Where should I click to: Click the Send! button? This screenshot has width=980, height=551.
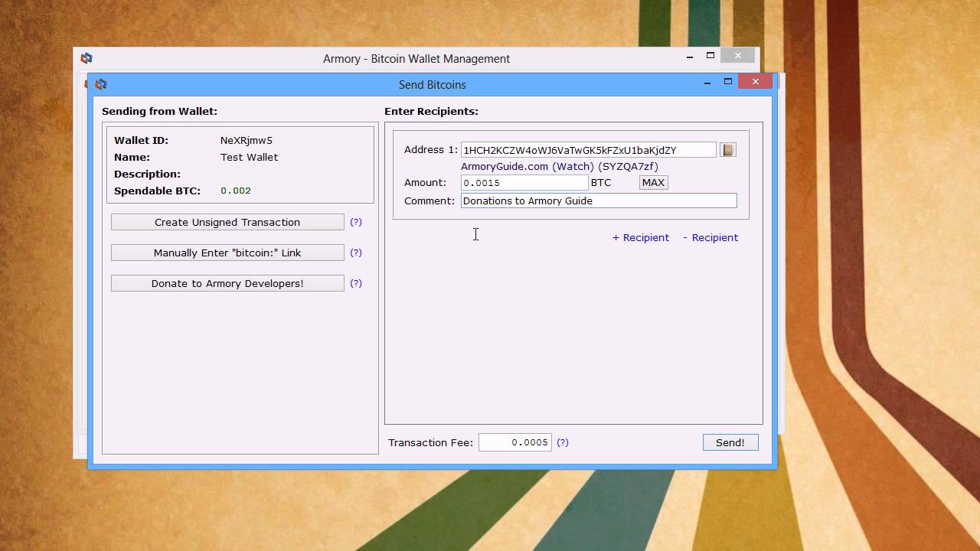point(730,442)
